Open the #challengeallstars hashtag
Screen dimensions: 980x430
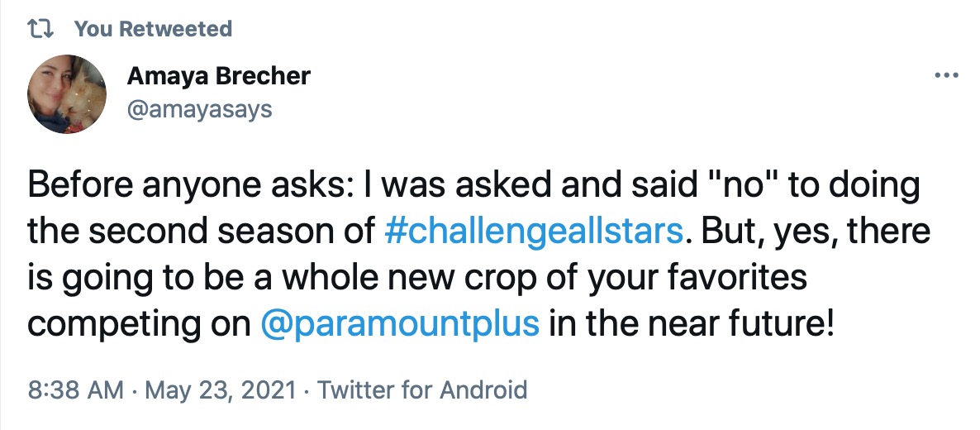coord(535,232)
